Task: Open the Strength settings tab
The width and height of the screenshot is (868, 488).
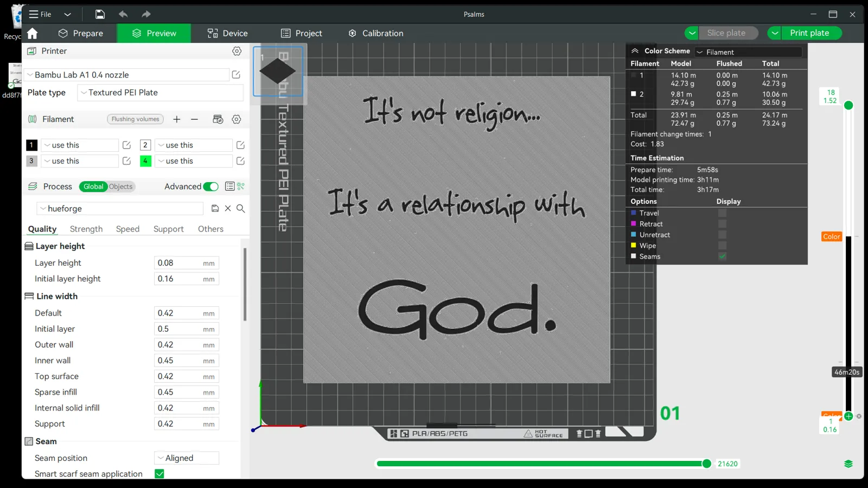Action: 86,229
